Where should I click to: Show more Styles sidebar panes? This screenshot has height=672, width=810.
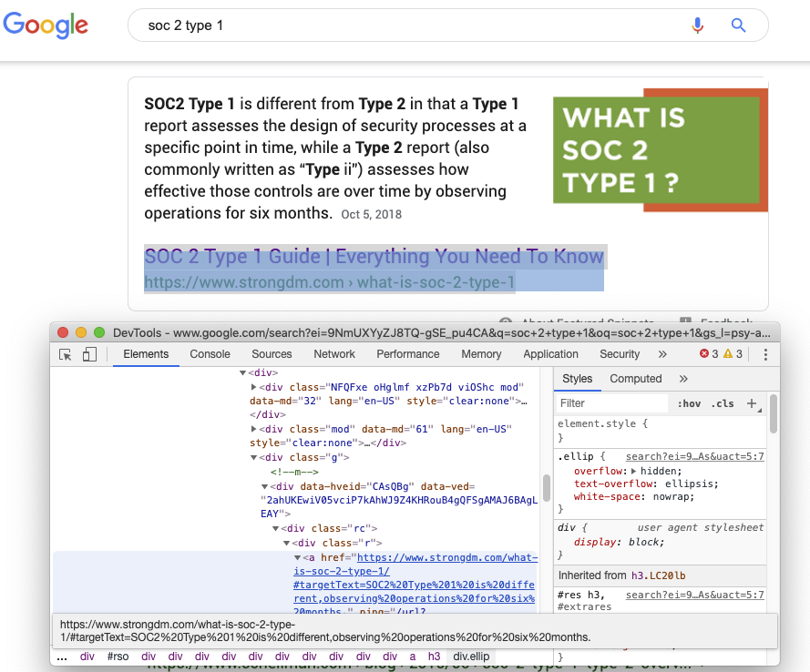coord(683,379)
